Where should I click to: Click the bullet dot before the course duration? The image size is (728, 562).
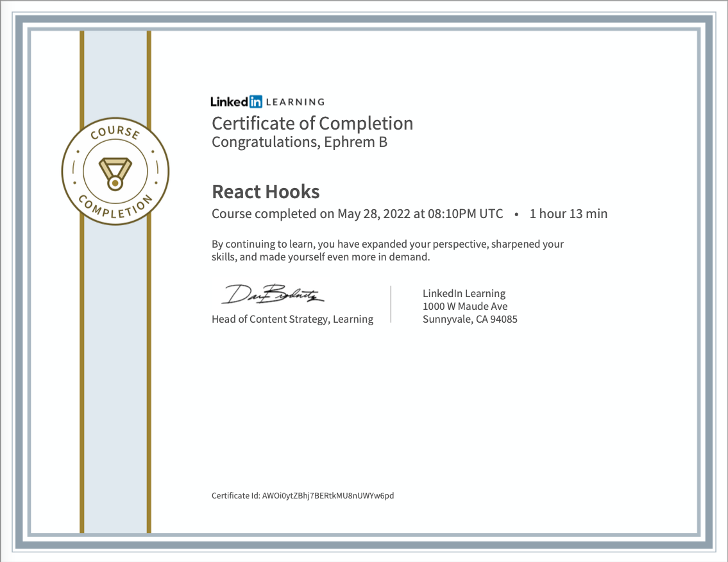[x=516, y=214]
